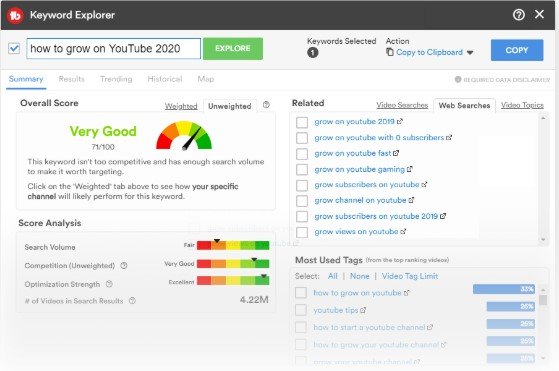The image size is (559, 371).
Task: Close the Keyword Explorer window
Action: click(x=539, y=14)
